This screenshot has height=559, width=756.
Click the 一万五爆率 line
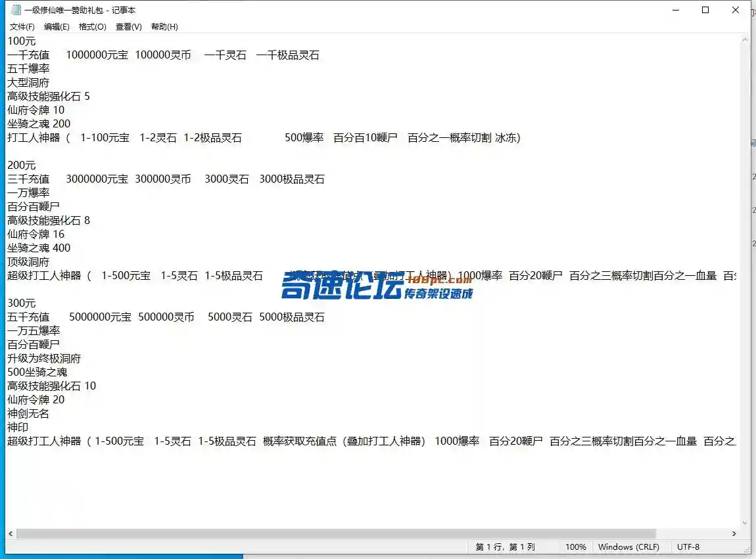[x=34, y=330]
